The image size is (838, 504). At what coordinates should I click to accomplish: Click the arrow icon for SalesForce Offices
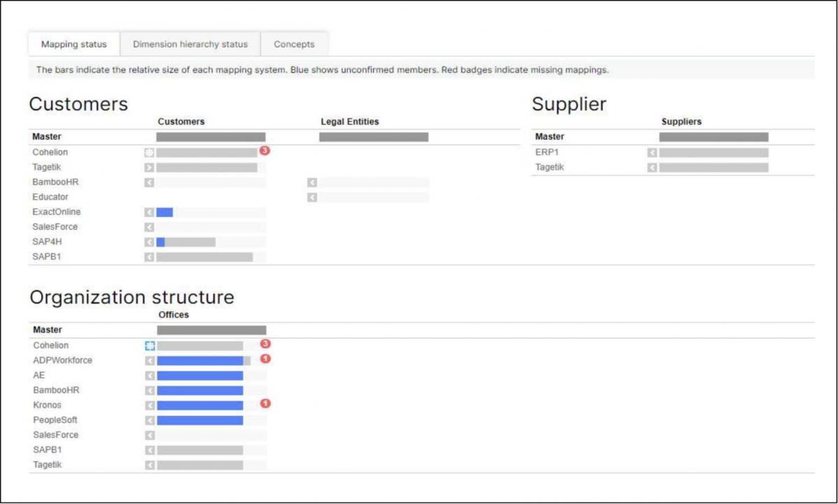pos(150,436)
